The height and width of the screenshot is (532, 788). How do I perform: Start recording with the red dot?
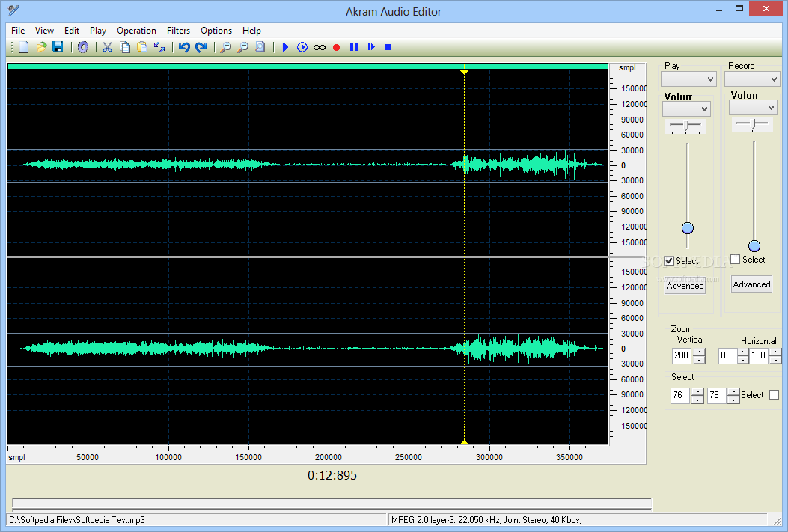coord(336,47)
